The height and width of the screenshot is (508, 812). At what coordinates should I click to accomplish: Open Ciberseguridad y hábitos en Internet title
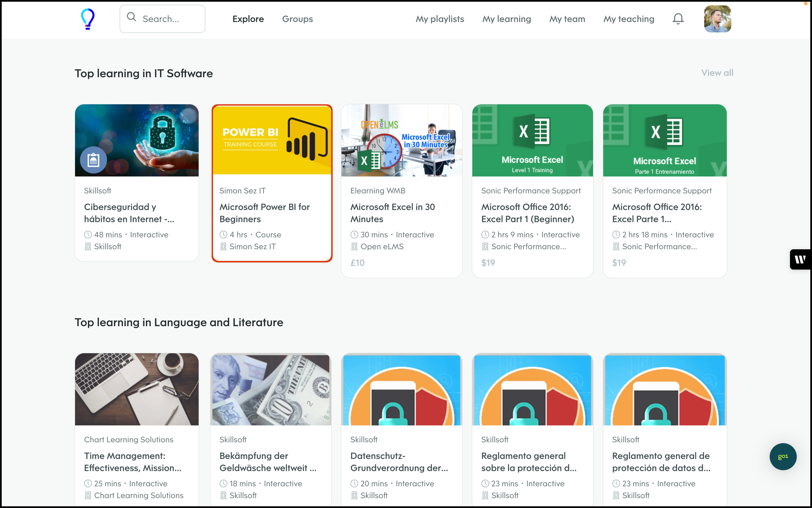pos(129,213)
